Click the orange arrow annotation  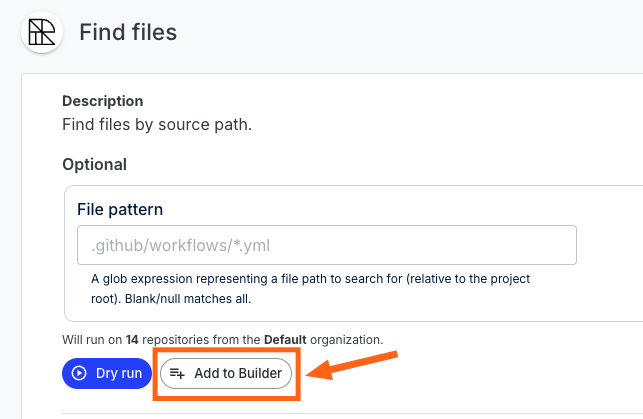[352, 365]
